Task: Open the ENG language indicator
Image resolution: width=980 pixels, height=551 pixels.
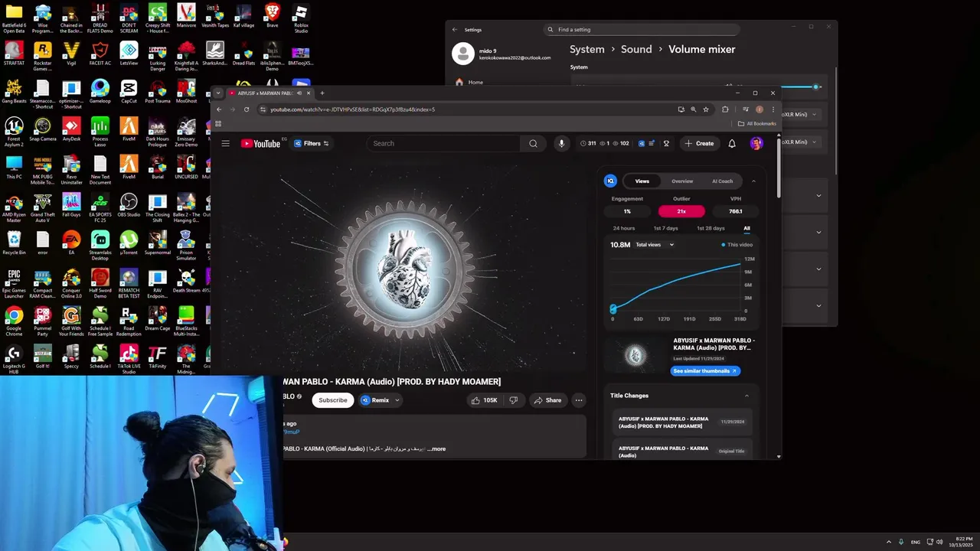Action: click(x=916, y=542)
